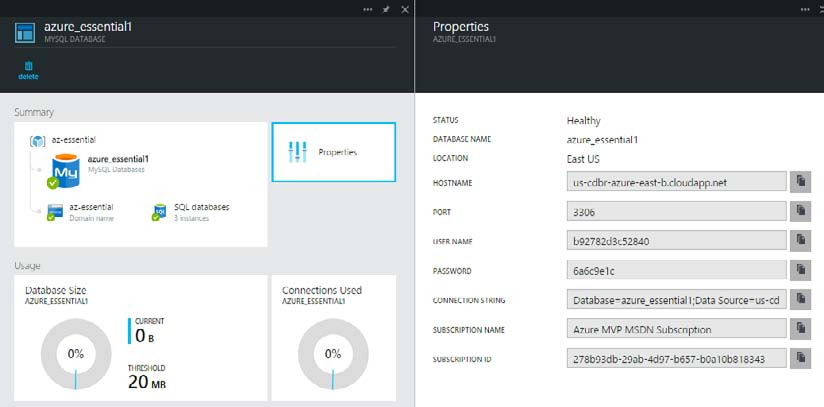Image resolution: width=824 pixels, height=407 pixels.
Task: Click the Database Size usage tile
Action: point(140,340)
